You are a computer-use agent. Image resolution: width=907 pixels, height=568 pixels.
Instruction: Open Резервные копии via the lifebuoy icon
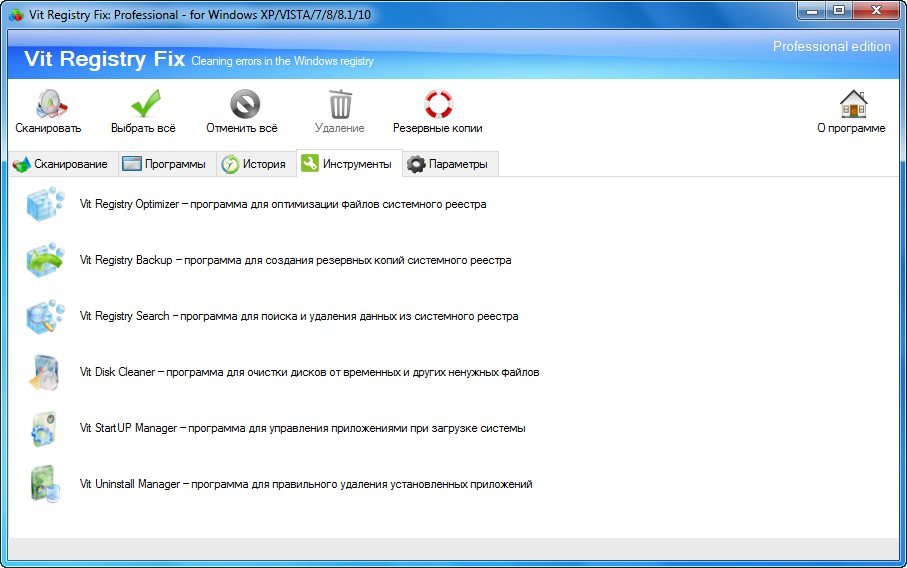(438, 104)
